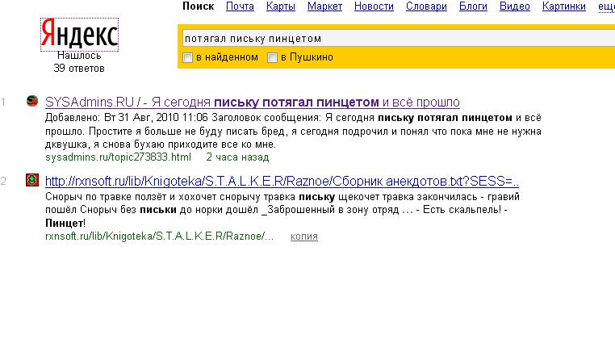Viewport: 615px width, 364px height.
Task: Select the Поиск tab
Action: [x=199, y=6]
